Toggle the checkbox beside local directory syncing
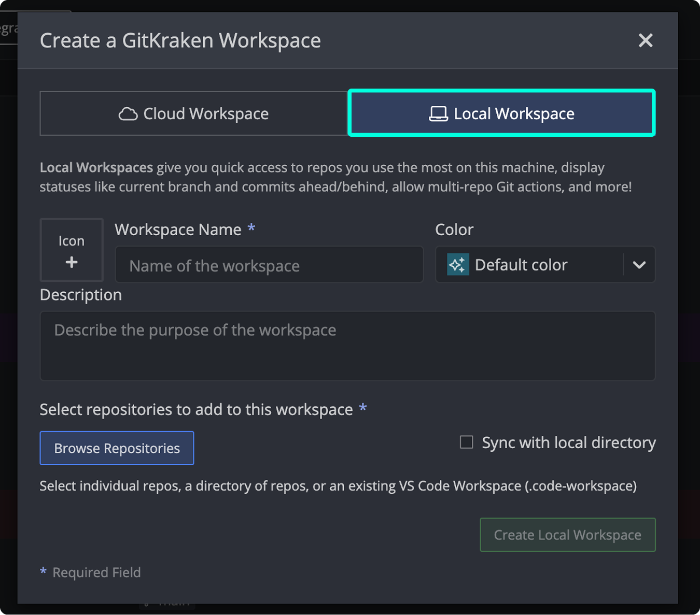The image size is (700, 615). 466,442
